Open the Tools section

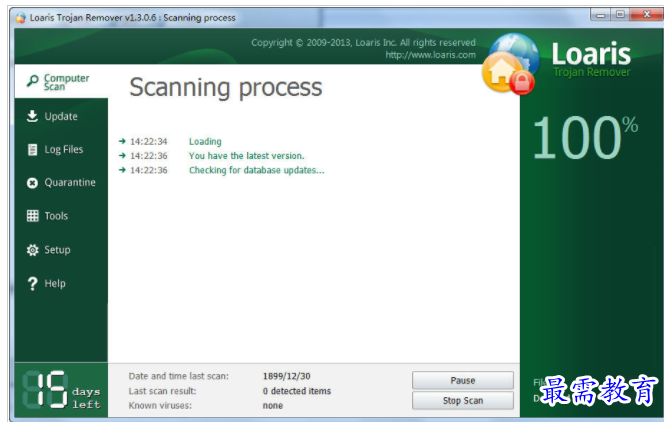tap(61, 216)
